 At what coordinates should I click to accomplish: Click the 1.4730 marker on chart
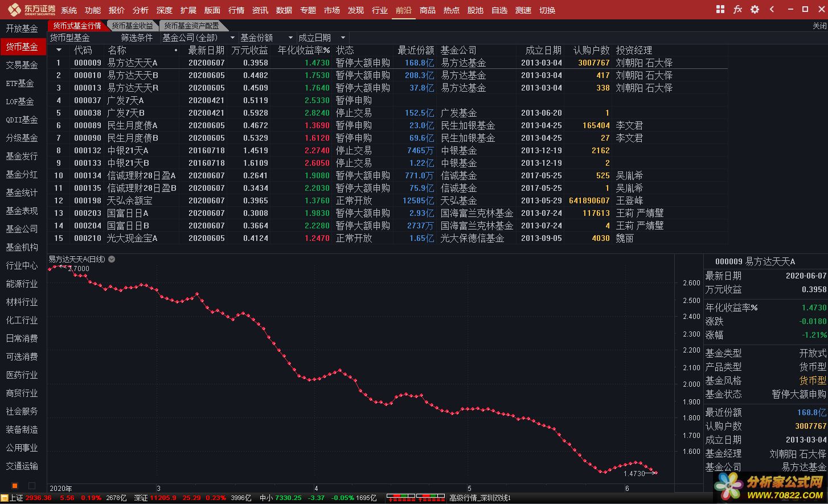[634, 473]
